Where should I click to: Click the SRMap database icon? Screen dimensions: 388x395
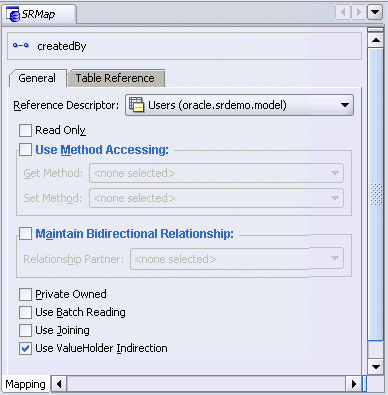click(x=13, y=15)
